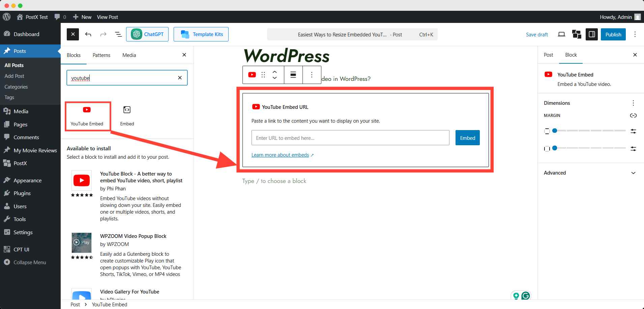Select Video Gallery For YouTube block
644x309 pixels.
coord(127,293)
